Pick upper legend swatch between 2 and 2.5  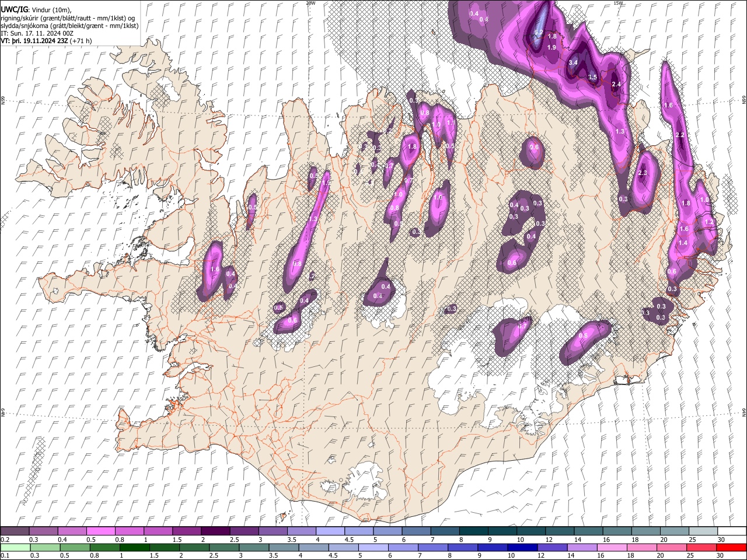215,531
